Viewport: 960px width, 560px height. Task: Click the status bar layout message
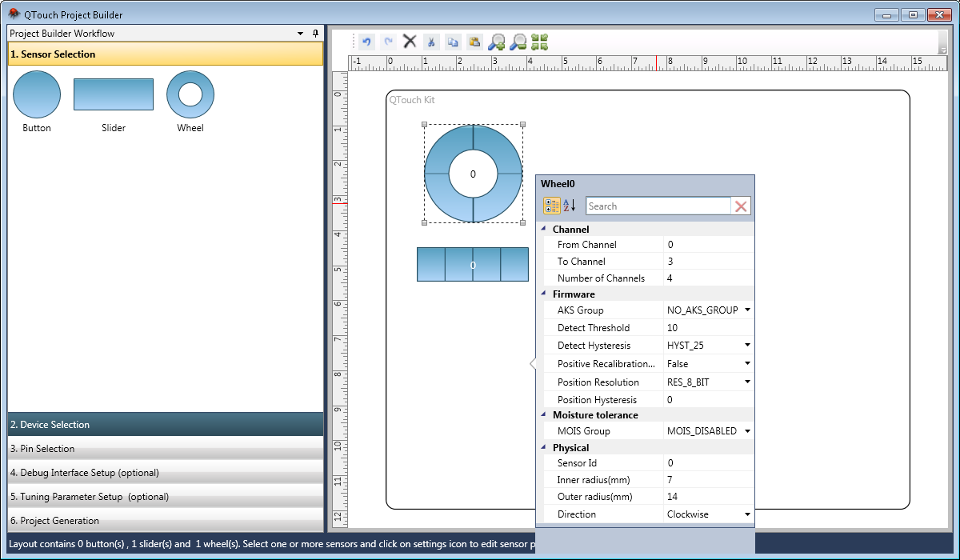point(272,544)
